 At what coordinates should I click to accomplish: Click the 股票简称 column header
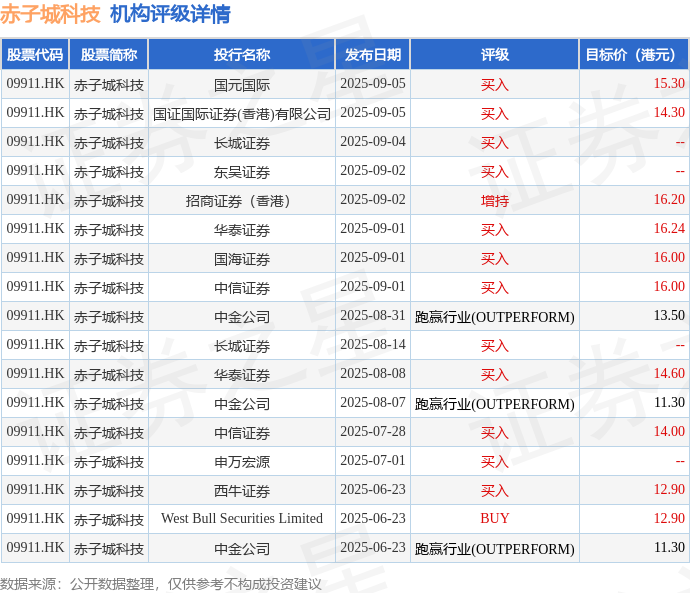coord(109,55)
